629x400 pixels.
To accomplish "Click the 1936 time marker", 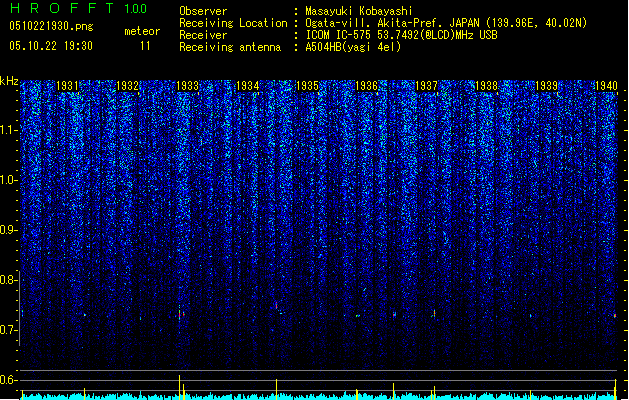I will pos(367,86).
